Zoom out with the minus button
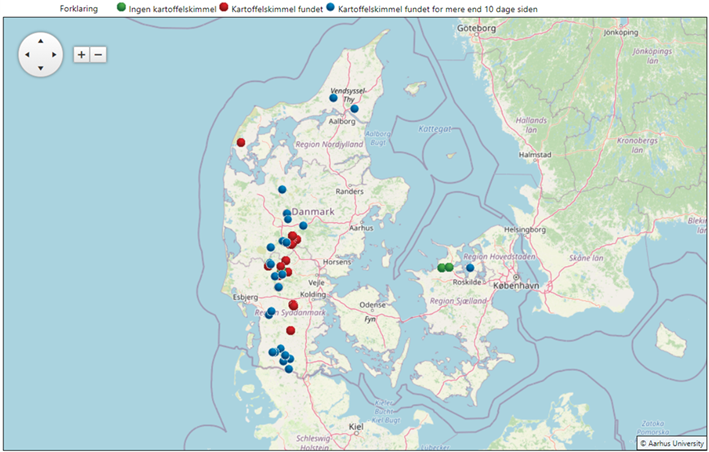 click(98, 54)
